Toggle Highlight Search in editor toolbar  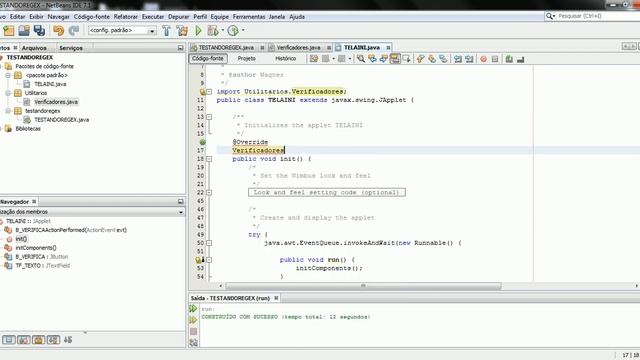(395, 59)
